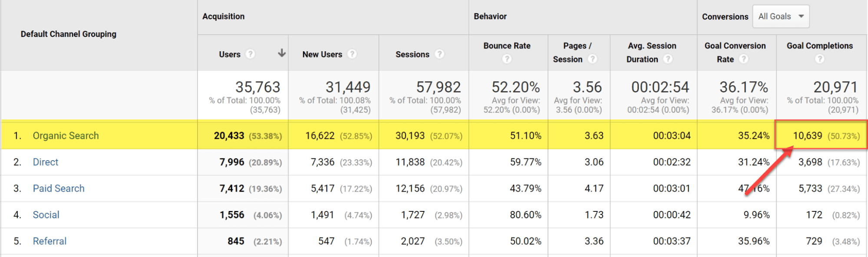Sort by Bounce Rate column header

point(507,46)
